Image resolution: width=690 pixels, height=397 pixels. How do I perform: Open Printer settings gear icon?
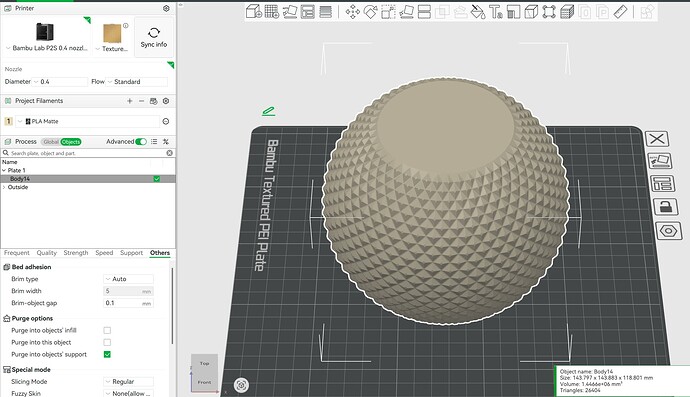166,8
